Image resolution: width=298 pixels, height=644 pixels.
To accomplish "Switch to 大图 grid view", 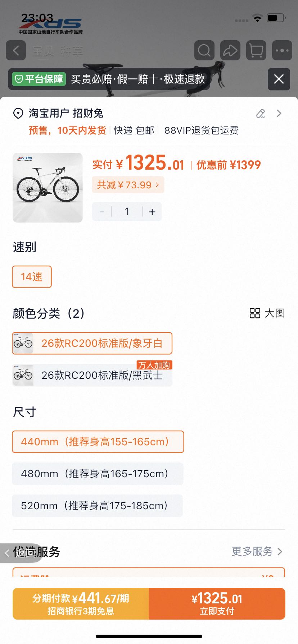I will click(267, 313).
